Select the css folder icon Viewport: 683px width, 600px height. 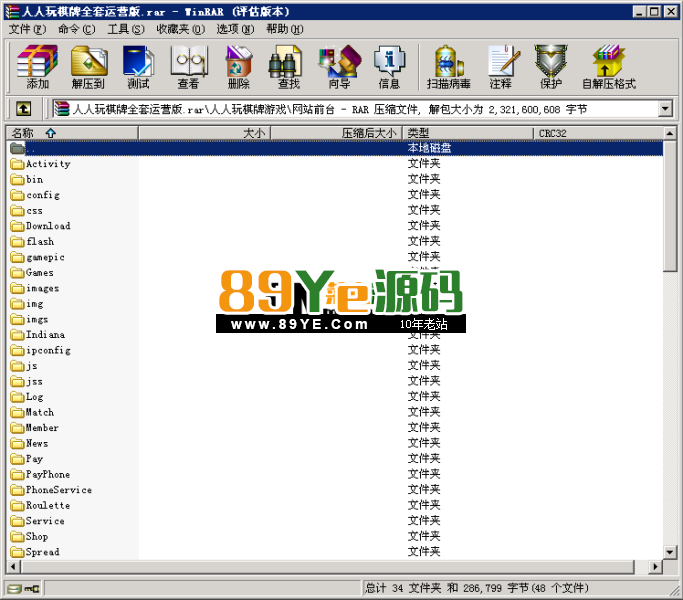tap(17, 210)
